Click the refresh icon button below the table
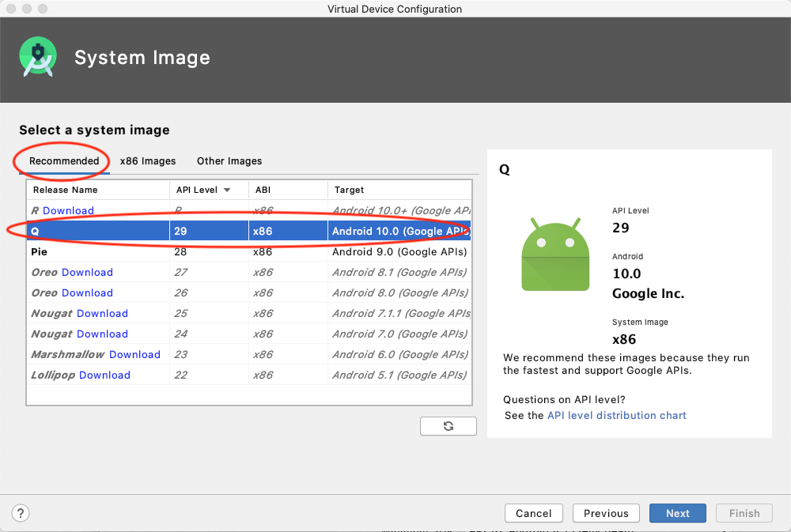The width and height of the screenshot is (791, 532). (x=448, y=426)
